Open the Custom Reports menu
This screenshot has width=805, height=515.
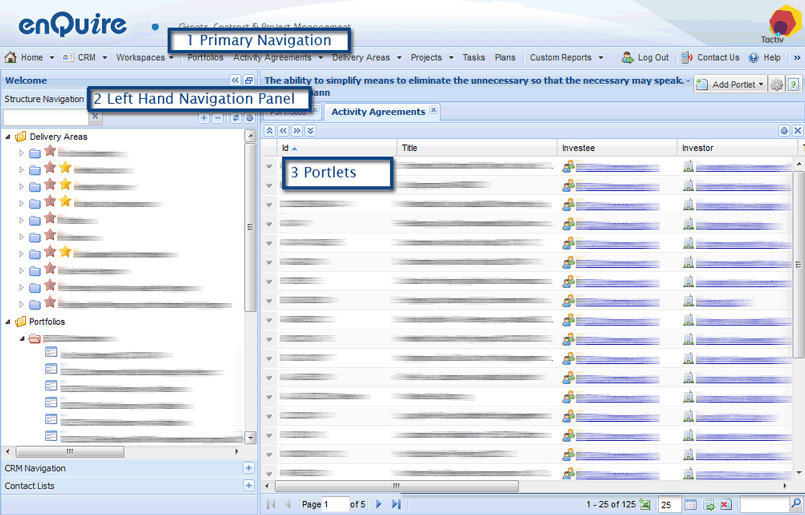565,58
